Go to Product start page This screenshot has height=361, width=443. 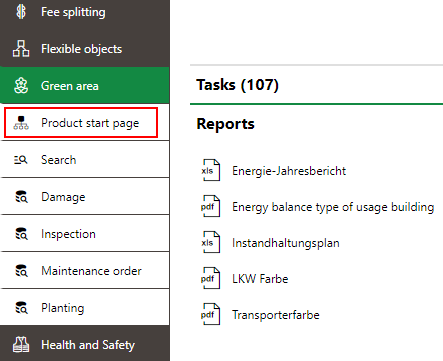pyautogui.click(x=85, y=122)
